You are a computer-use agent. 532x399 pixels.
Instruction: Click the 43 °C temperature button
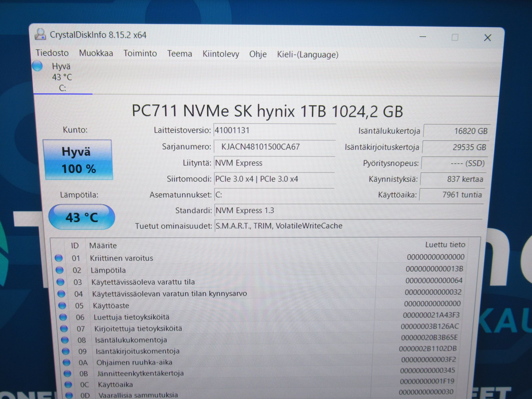(x=82, y=217)
